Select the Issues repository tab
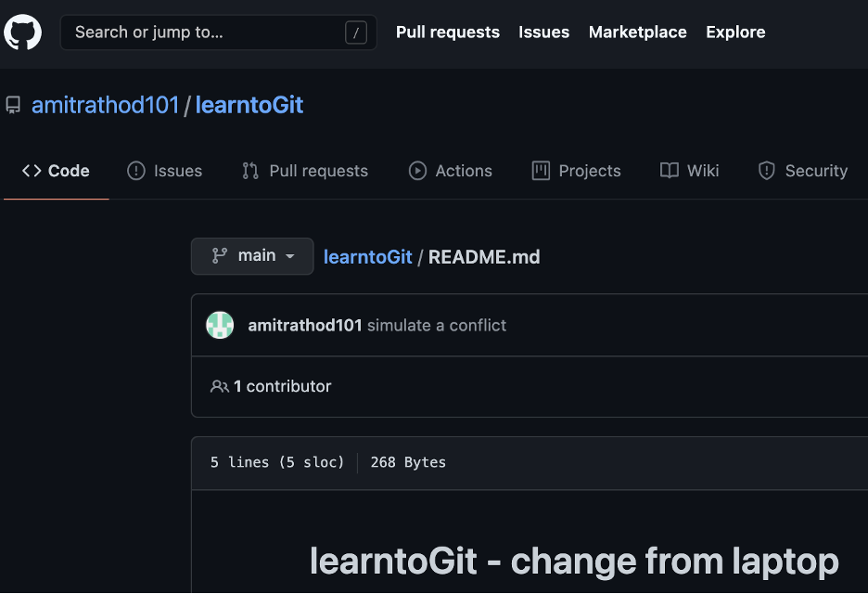868x594 pixels. (164, 171)
